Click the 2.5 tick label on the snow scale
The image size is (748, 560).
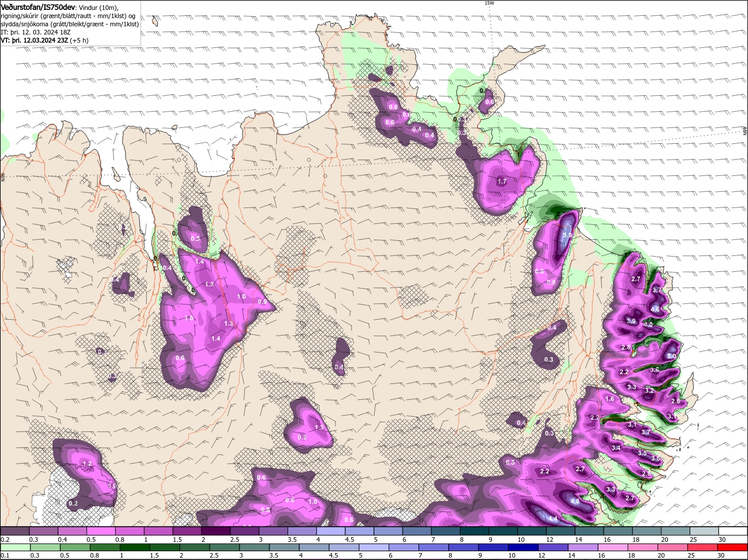coord(234,539)
